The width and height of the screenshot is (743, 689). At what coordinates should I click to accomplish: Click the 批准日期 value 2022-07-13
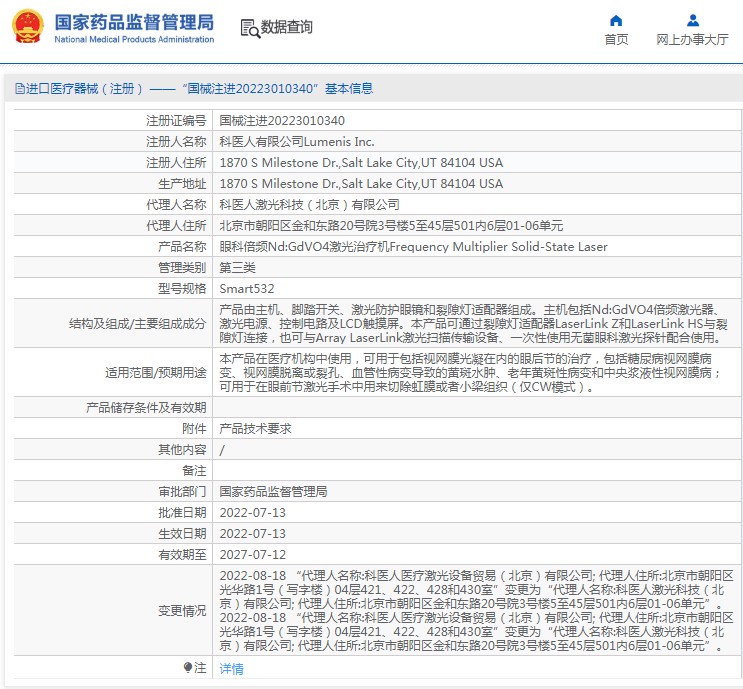coord(252,512)
